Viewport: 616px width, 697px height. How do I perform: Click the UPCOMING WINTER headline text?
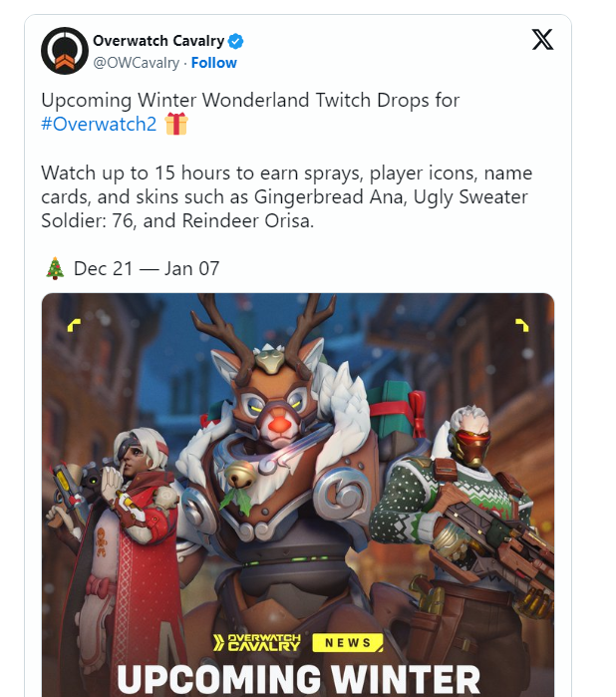(x=298, y=679)
